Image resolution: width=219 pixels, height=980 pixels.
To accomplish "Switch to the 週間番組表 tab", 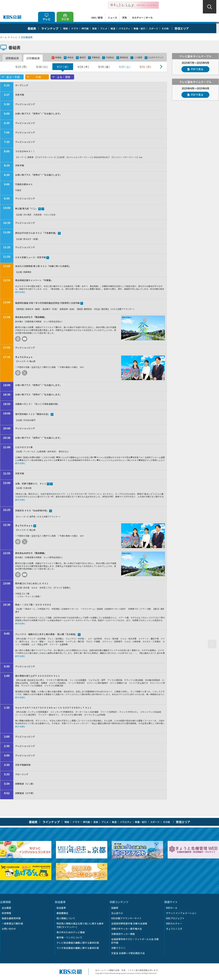I will 12,58.
